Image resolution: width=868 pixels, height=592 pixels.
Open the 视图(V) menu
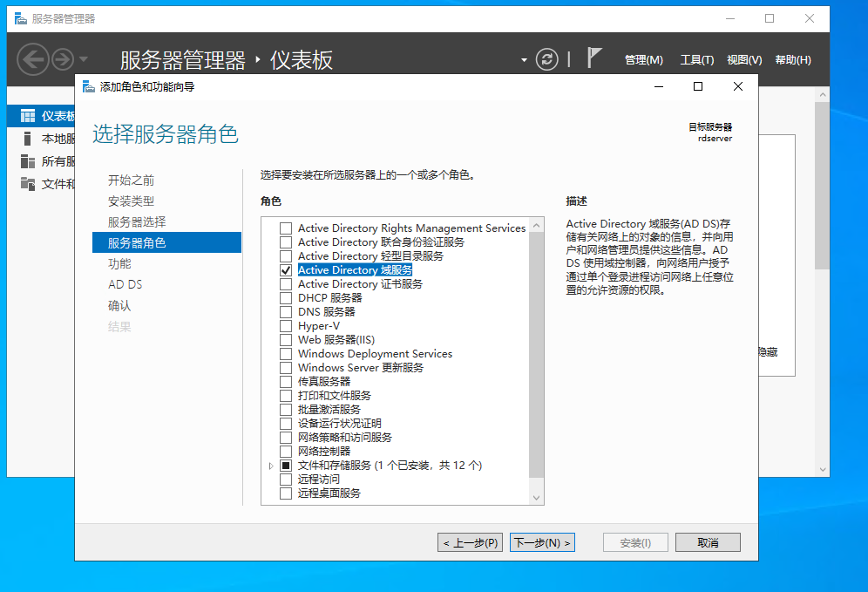pos(744,60)
